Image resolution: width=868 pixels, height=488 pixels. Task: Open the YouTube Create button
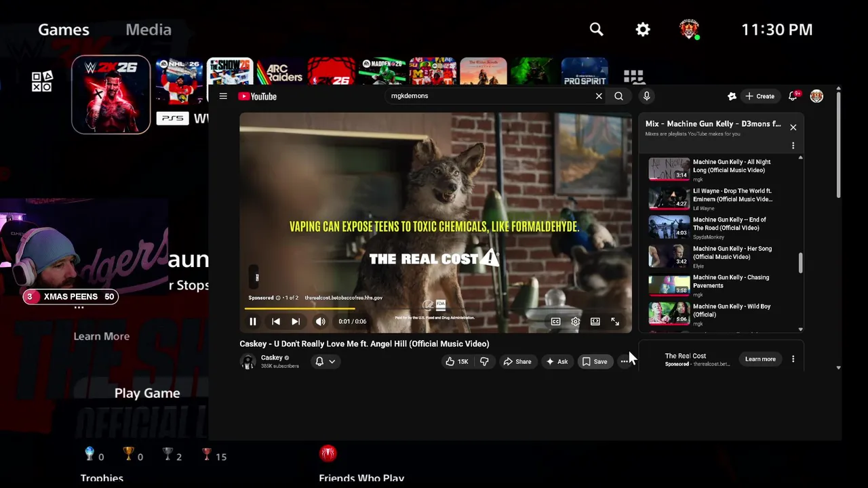(759, 96)
